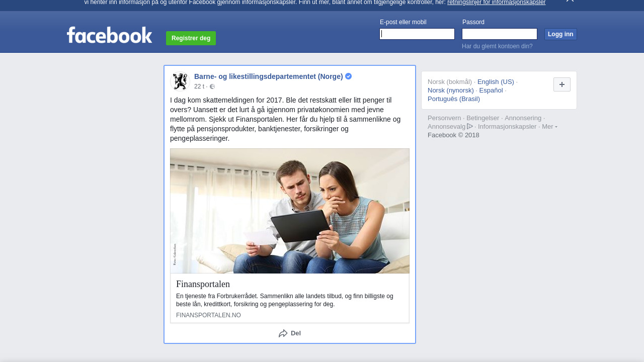Click the Facebook logo

[x=109, y=35]
